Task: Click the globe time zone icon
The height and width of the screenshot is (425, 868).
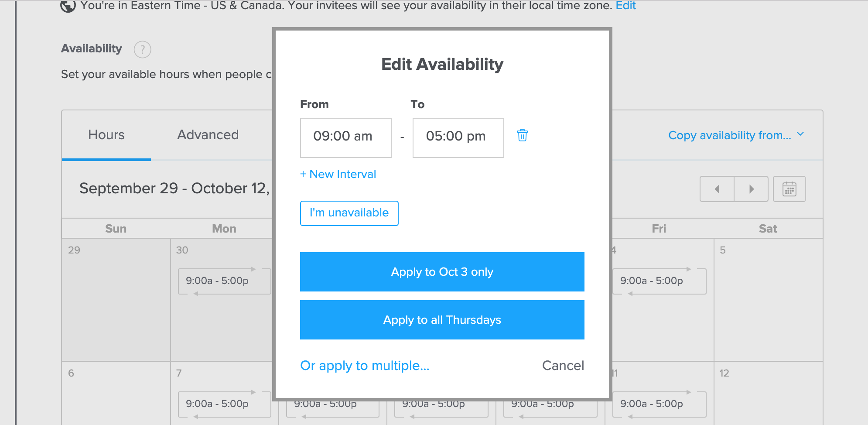Action: point(68,6)
